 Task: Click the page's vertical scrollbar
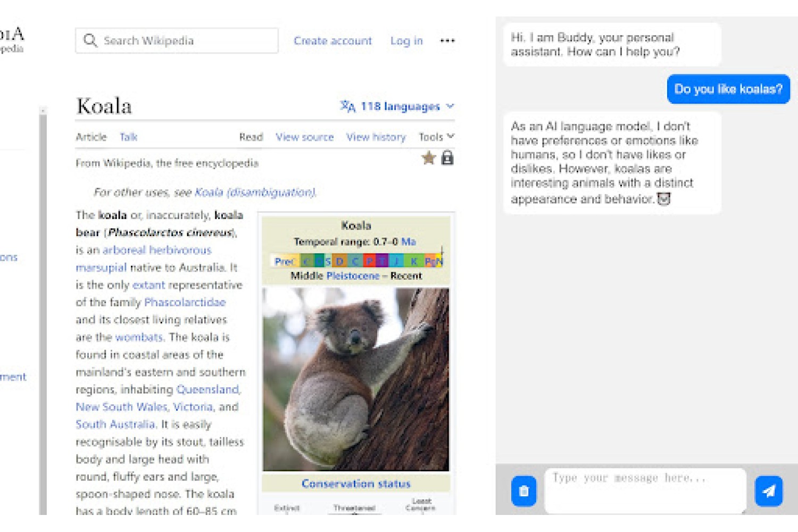43,311
